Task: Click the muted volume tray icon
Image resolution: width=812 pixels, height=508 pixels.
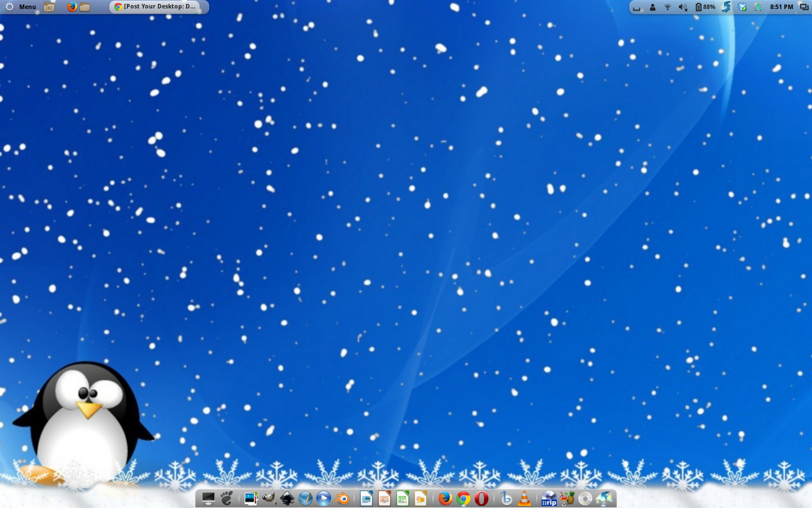Action: click(x=683, y=7)
